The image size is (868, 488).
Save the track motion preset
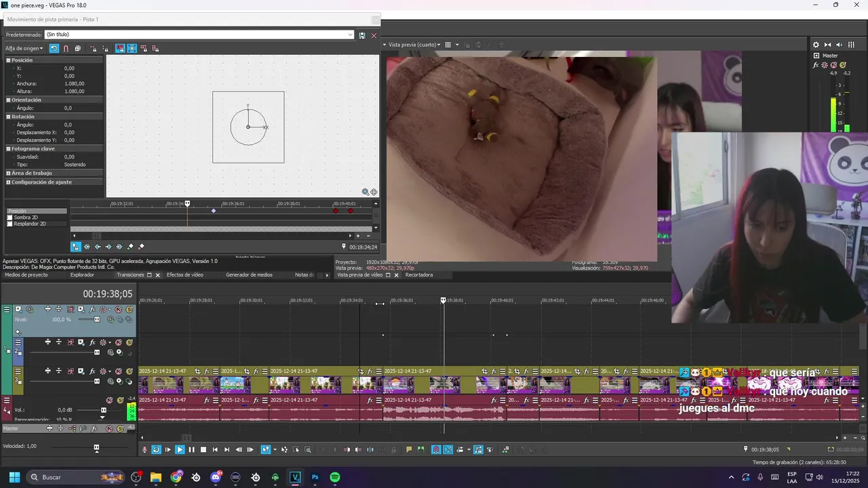362,35
